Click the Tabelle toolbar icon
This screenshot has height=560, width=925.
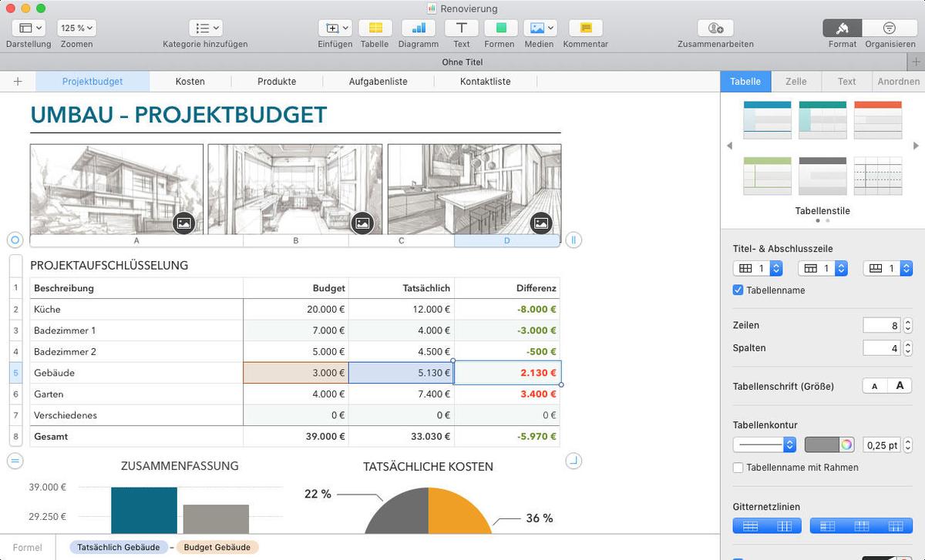(x=375, y=28)
